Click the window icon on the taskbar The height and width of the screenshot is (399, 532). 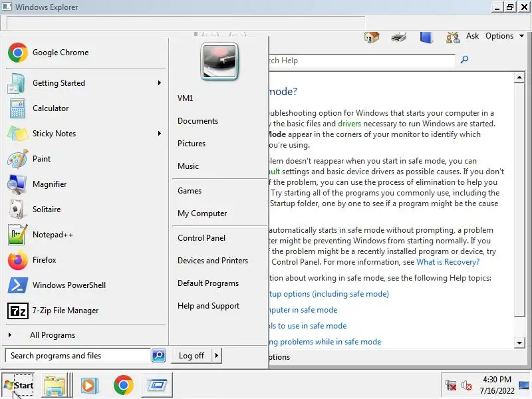click(157, 385)
